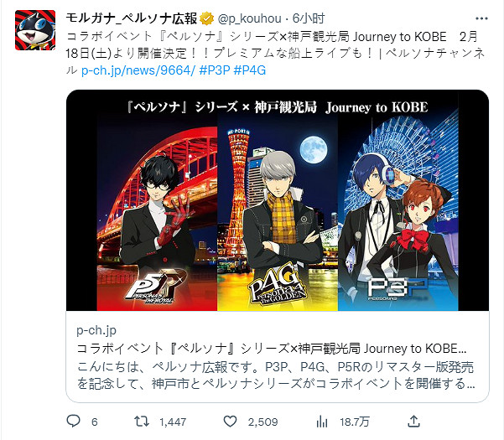Open the three-dot more options menu
Viewport: 504px width, 440px height.
pos(481,18)
